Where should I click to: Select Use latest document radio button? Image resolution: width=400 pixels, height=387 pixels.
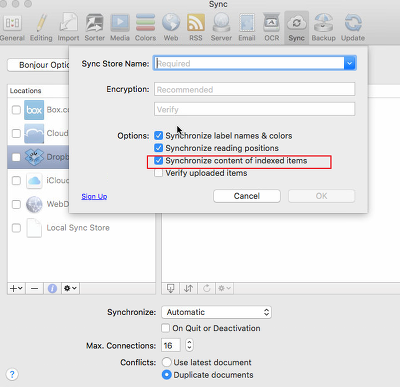point(166,362)
